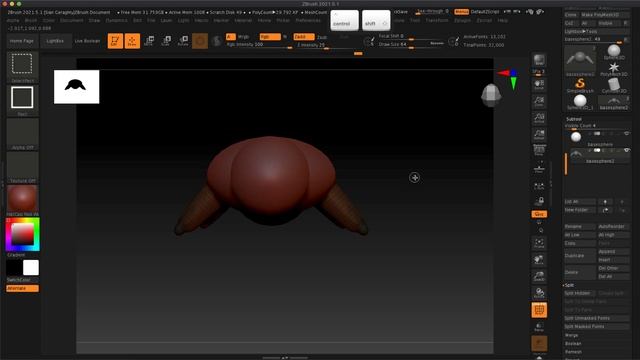Expand the Remesh section

click(x=573, y=351)
